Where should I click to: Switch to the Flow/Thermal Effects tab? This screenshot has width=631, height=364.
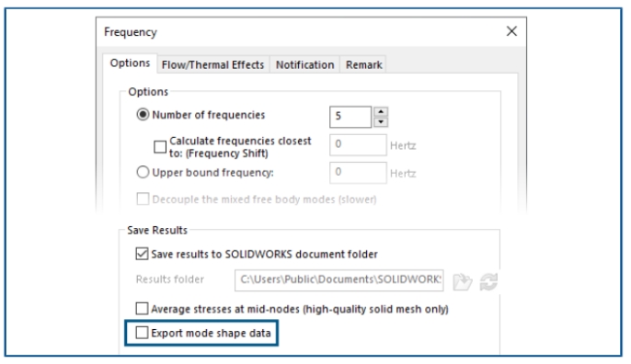tap(212, 64)
